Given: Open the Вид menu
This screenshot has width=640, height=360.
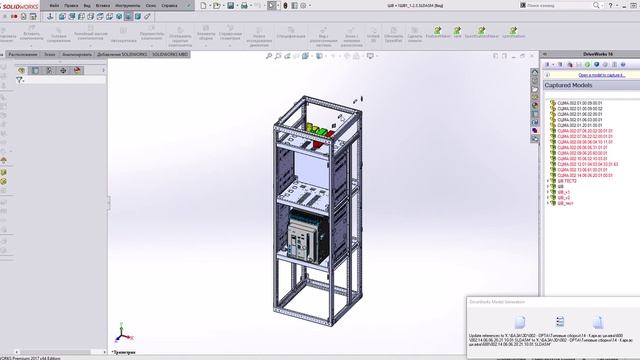Looking at the screenshot, I should coord(87,6).
